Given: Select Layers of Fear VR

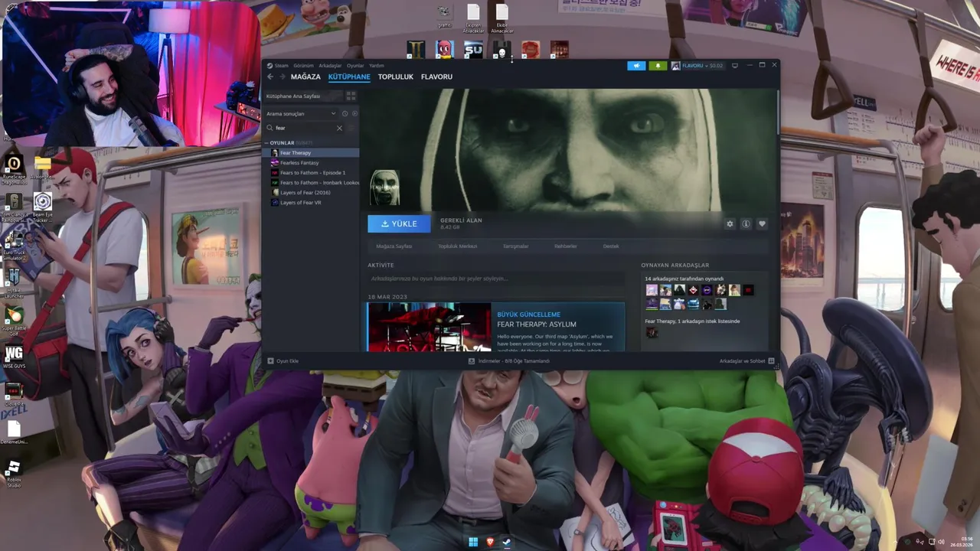Looking at the screenshot, I should coord(310,203).
